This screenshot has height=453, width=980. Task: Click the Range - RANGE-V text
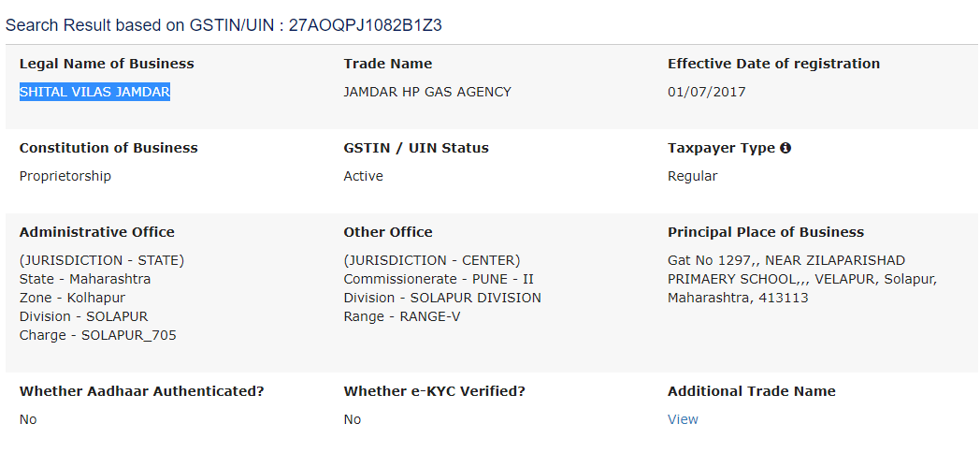[402, 316]
